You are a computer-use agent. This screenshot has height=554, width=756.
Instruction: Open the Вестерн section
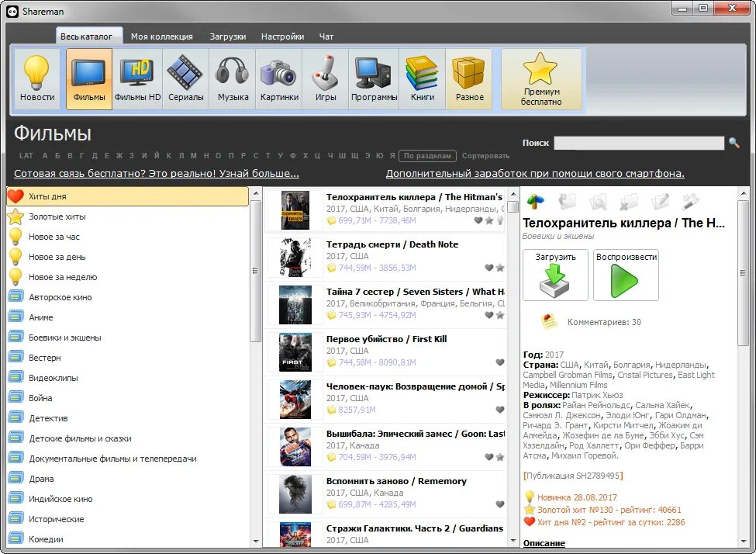tap(128, 358)
